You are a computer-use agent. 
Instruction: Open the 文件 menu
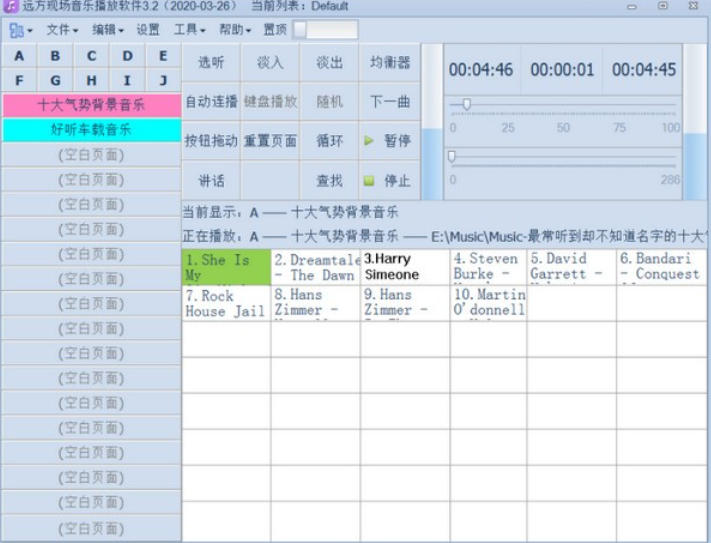click(62, 30)
